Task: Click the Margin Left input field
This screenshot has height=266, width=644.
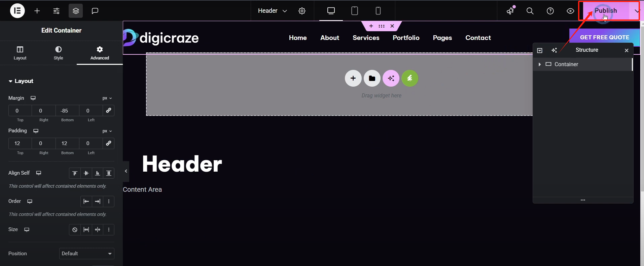Action: (91, 110)
